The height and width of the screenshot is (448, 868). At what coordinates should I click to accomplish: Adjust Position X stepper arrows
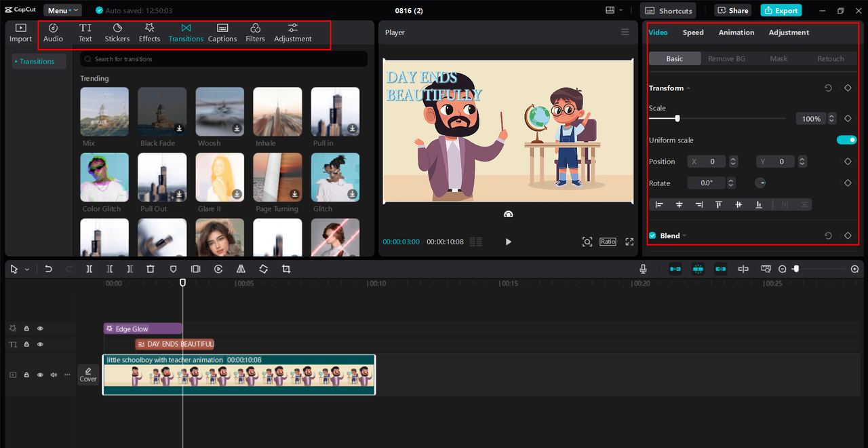(x=732, y=162)
